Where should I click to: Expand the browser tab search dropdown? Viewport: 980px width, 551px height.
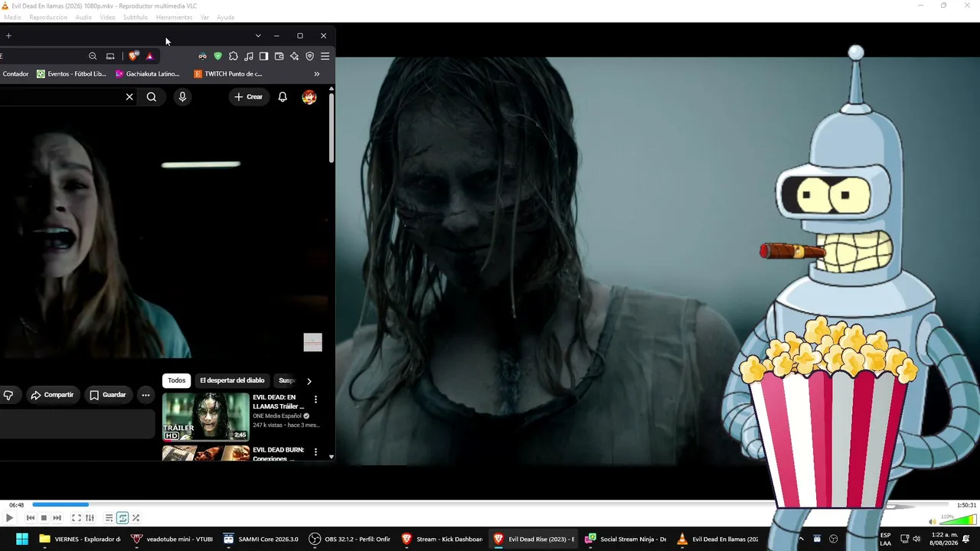tap(258, 35)
